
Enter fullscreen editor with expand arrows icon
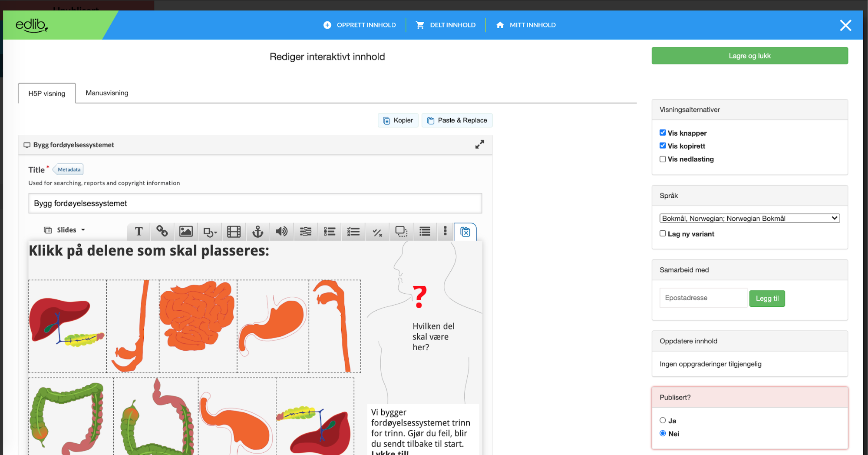click(479, 145)
